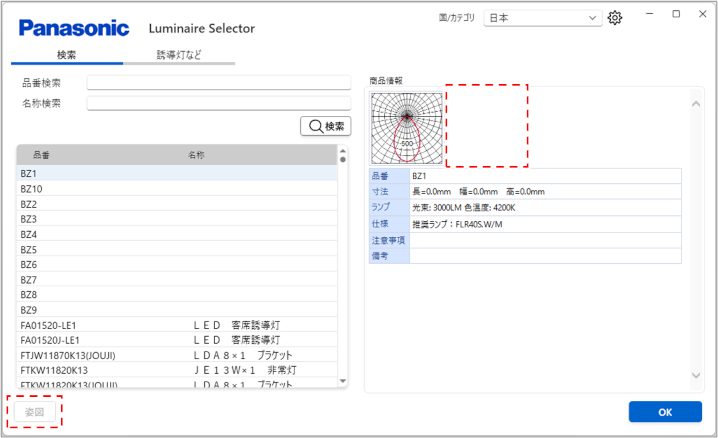Viewport: 718px width, 438px height.
Task: Click the 検索 magnifier search button
Action: click(x=326, y=126)
